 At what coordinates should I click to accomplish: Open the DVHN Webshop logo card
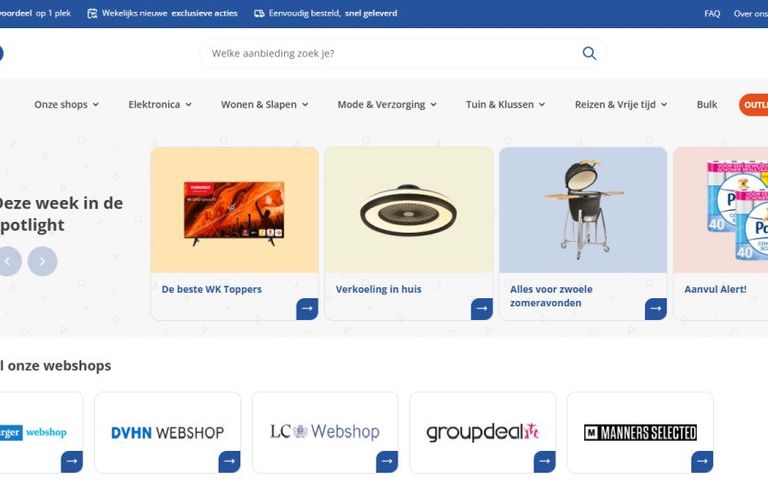tap(168, 432)
